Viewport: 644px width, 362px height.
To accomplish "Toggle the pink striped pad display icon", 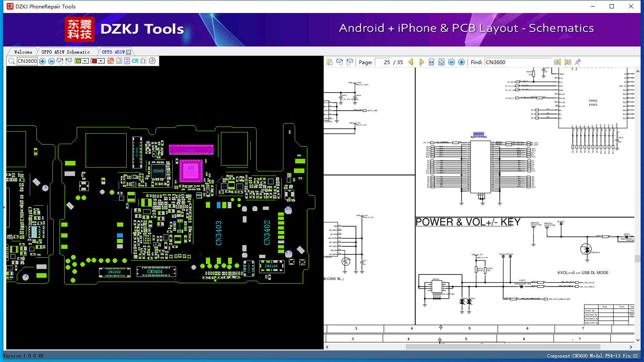I will (x=127, y=61).
